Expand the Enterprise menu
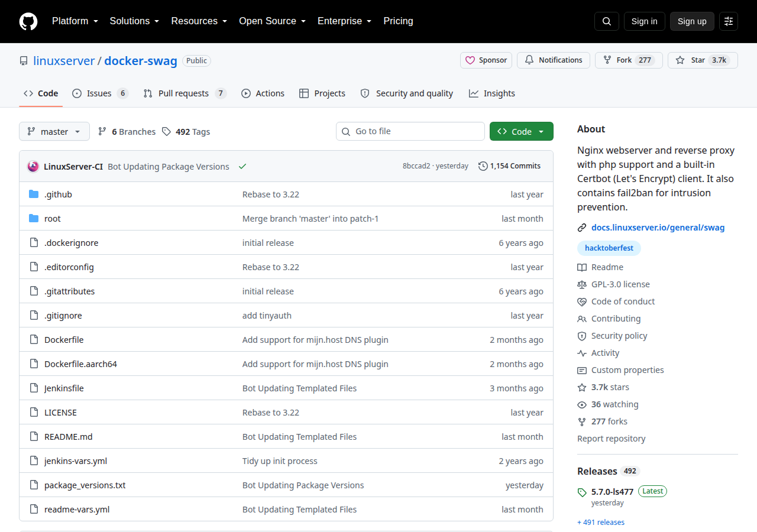The width and height of the screenshot is (757, 532). 344,21
